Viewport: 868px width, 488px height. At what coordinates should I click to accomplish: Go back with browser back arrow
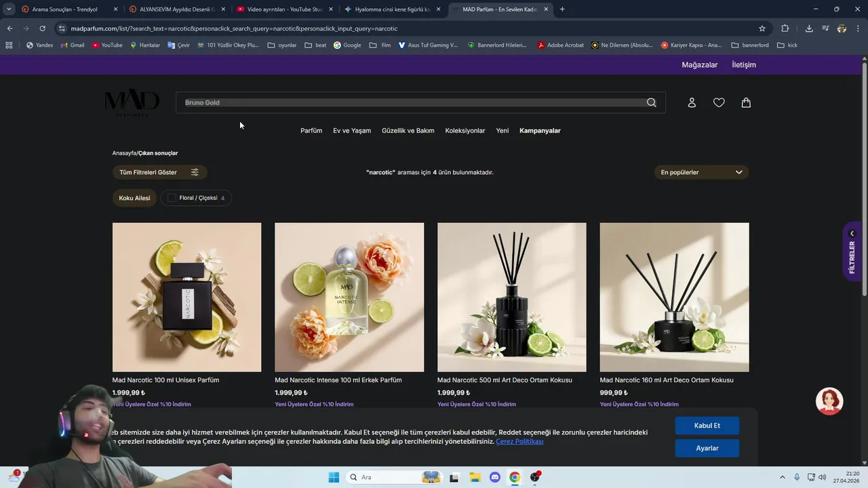pos(9,28)
